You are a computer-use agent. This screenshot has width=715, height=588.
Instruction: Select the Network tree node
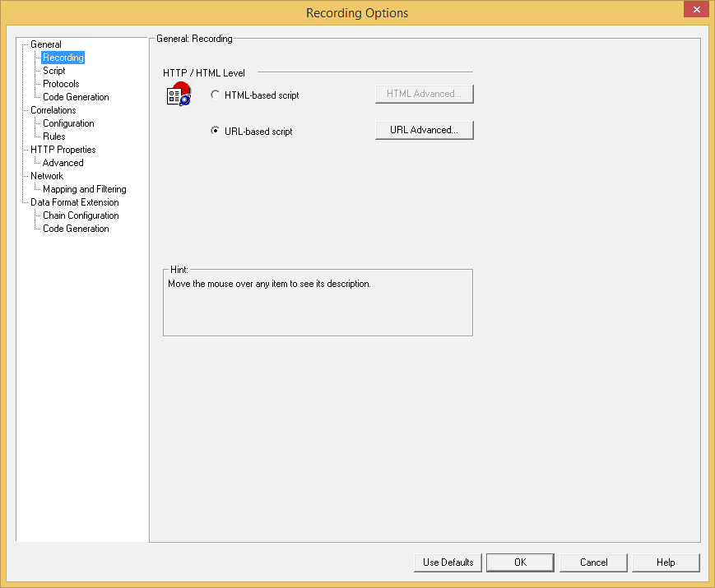point(47,176)
